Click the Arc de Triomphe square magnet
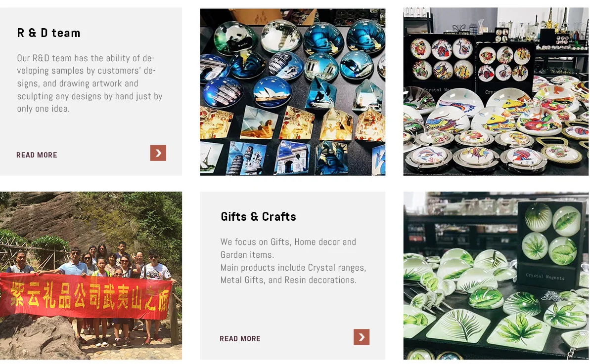 (x=292, y=157)
